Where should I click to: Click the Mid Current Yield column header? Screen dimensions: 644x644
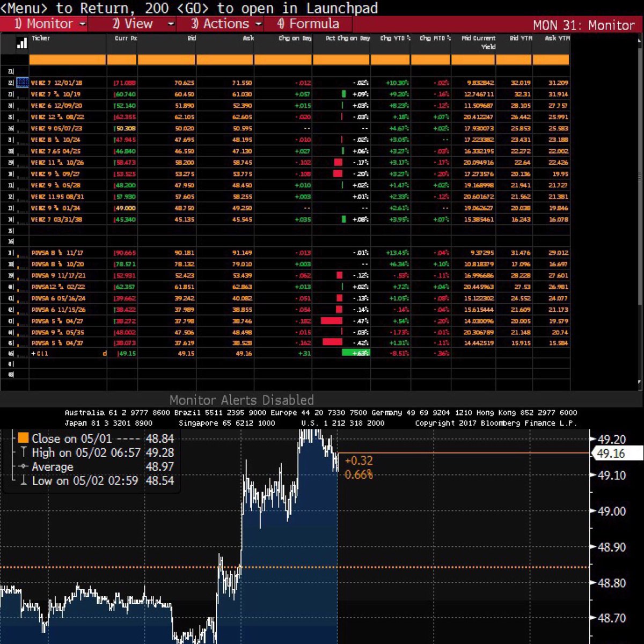coord(479,42)
